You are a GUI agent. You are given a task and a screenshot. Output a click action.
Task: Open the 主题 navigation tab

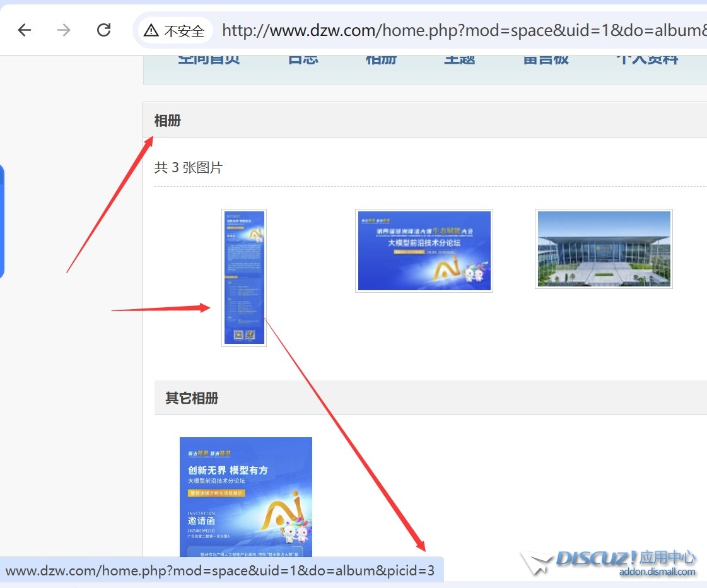coord(459,60)
